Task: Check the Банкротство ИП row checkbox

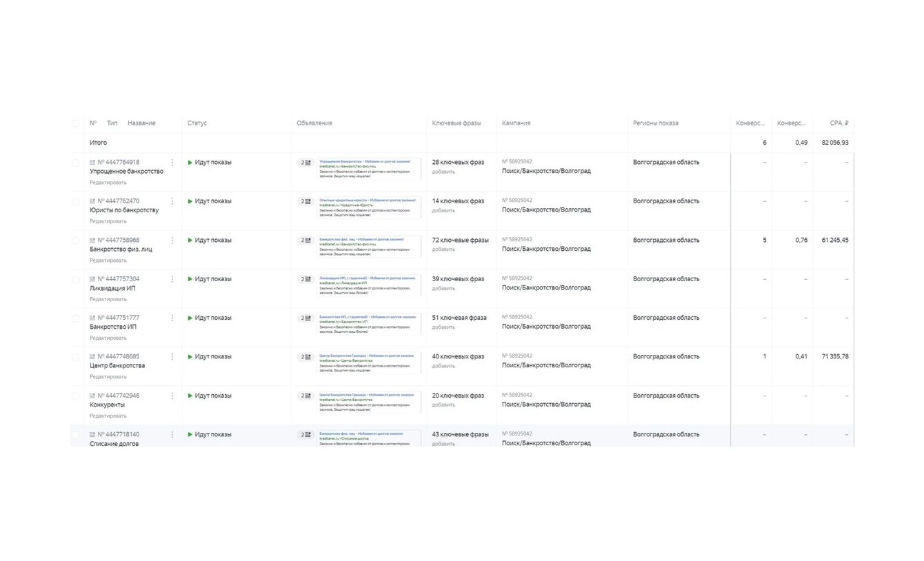Action: pos(75,318)
